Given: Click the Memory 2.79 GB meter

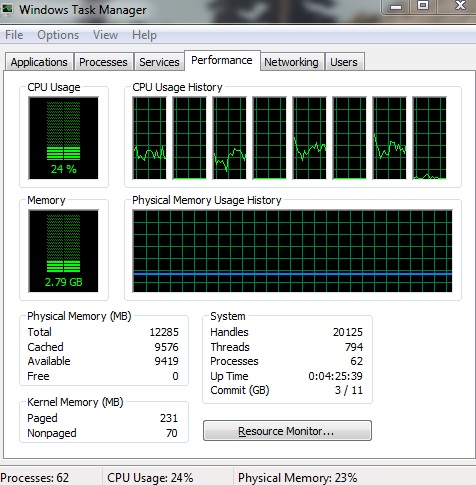Looking at the screenshot, I should click(x=63, y=251).
